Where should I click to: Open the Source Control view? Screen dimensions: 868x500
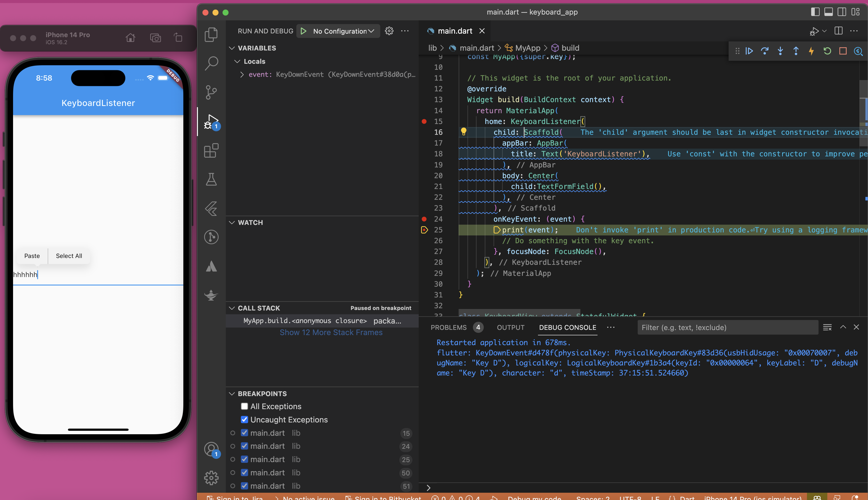211,92
